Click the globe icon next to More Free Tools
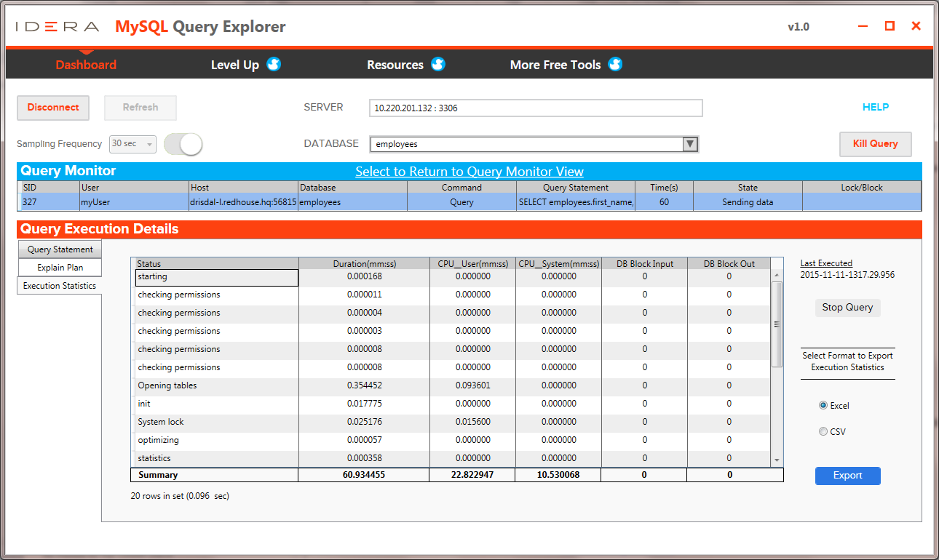The width and height of the screenshot is (939, 560). [x=615, y=64]
